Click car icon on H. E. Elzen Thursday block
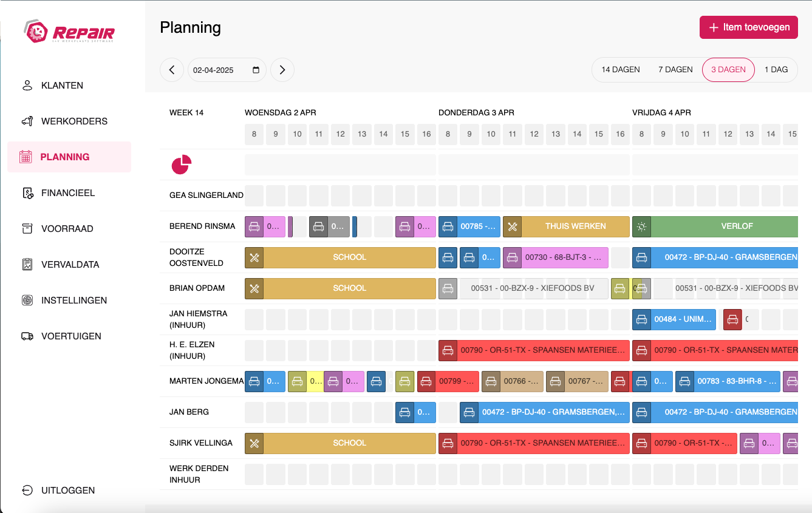 click(x=448, y=350)
